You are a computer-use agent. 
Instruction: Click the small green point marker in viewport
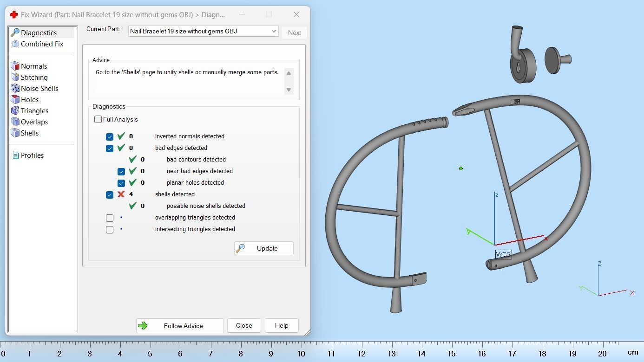click(x=461, y=168)
